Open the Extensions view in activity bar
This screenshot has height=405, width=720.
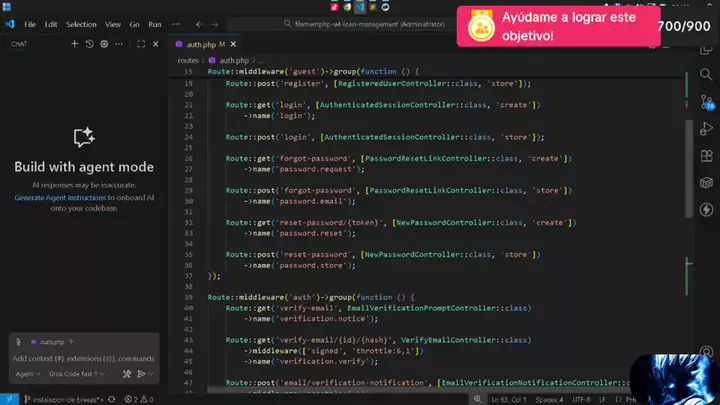(x=706, y=154)
